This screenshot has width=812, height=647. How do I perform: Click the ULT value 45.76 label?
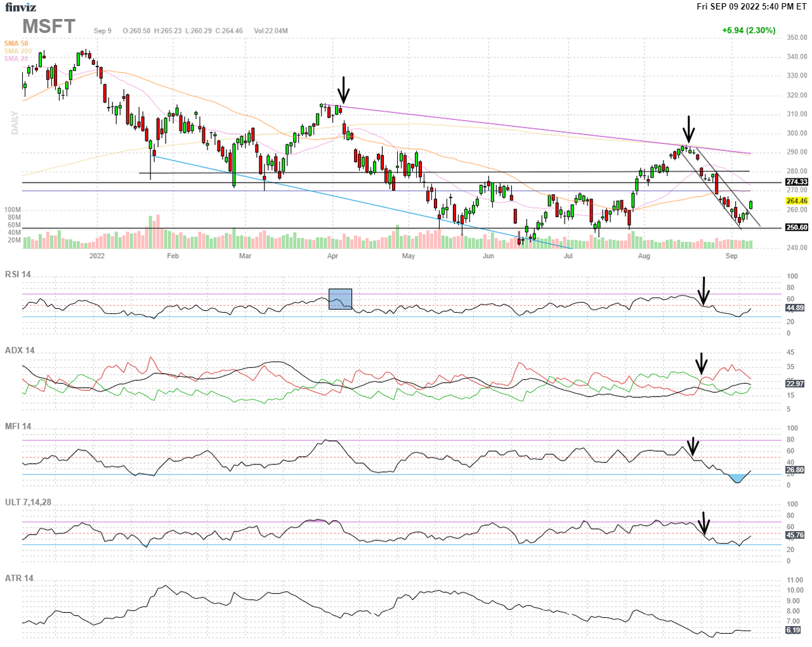[x=795, y=535]
